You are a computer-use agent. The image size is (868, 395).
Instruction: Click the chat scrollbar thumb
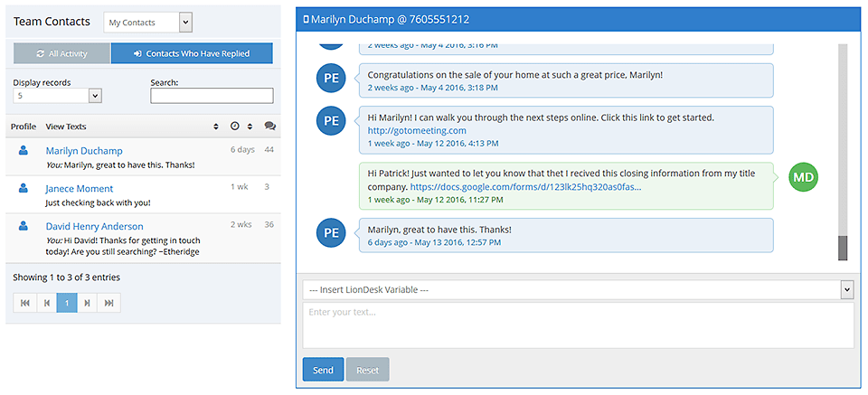click(843, 248)
